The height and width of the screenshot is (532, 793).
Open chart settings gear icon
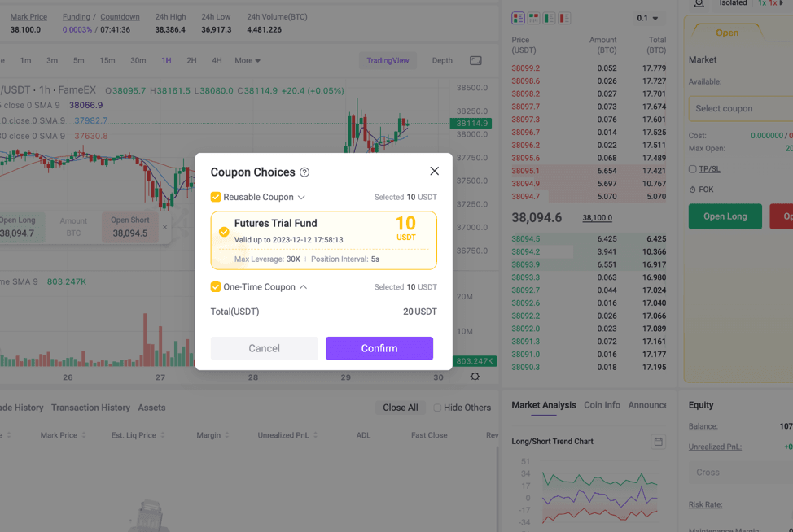click(475, 377)
